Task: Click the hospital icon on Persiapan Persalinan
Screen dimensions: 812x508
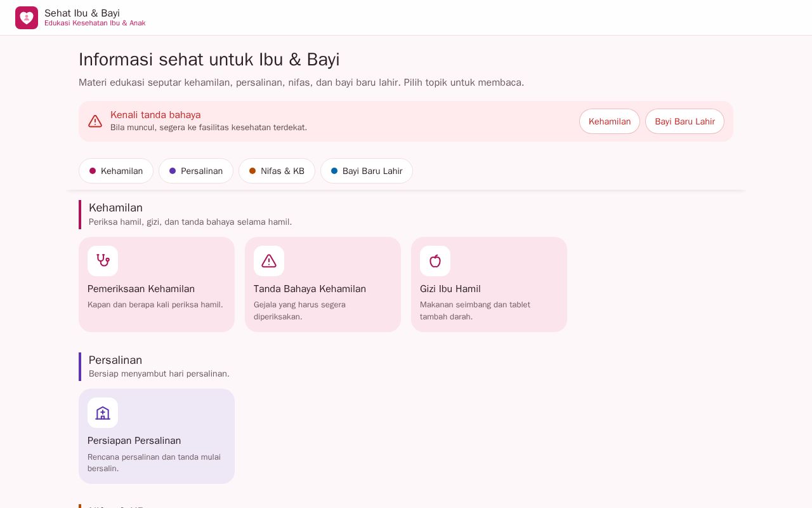Action: pos(103,413)
